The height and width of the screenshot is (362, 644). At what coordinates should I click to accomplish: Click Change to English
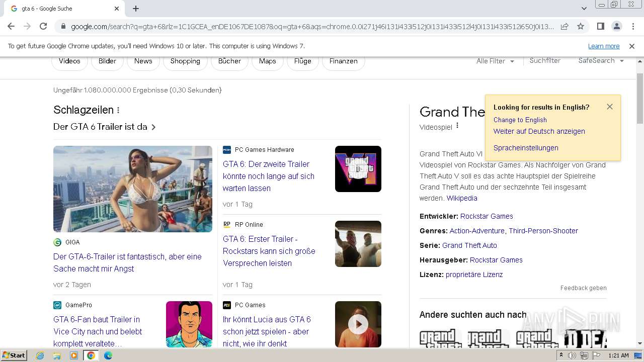click(x=520, y=120)
